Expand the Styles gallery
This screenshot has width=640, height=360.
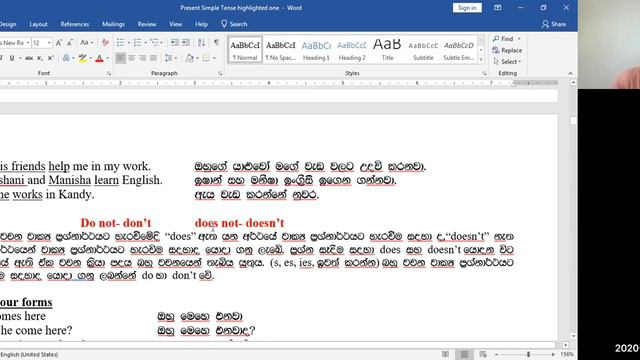[x=481, y=60]
